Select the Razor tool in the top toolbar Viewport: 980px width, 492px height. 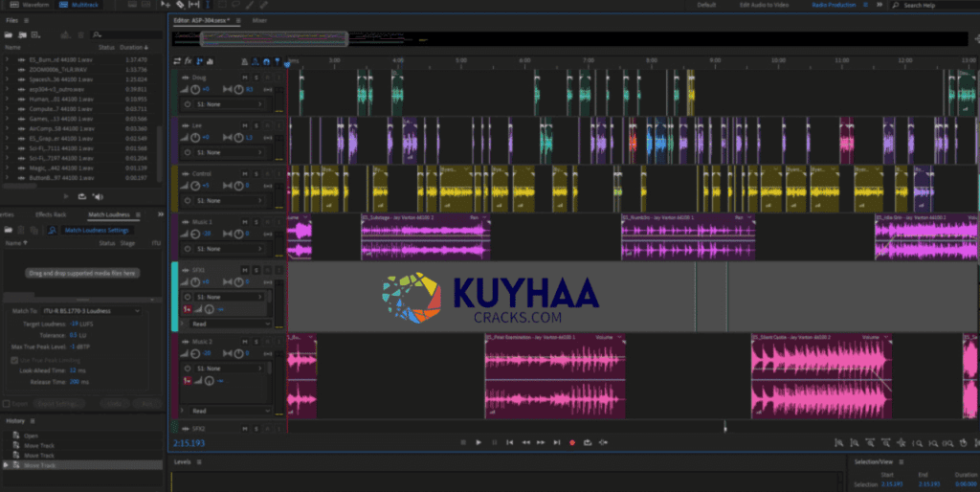180,5
